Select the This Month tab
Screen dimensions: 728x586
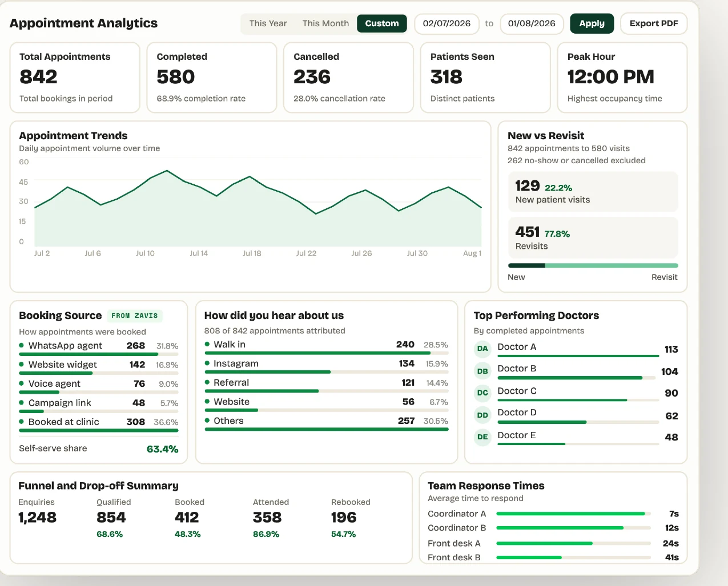(325, 23)
